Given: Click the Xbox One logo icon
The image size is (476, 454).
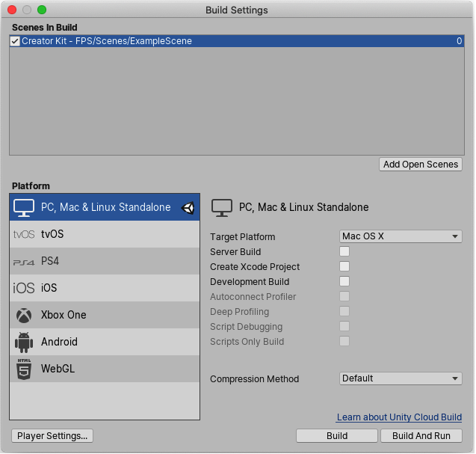Looking at the screenshot, I should 24,316.
